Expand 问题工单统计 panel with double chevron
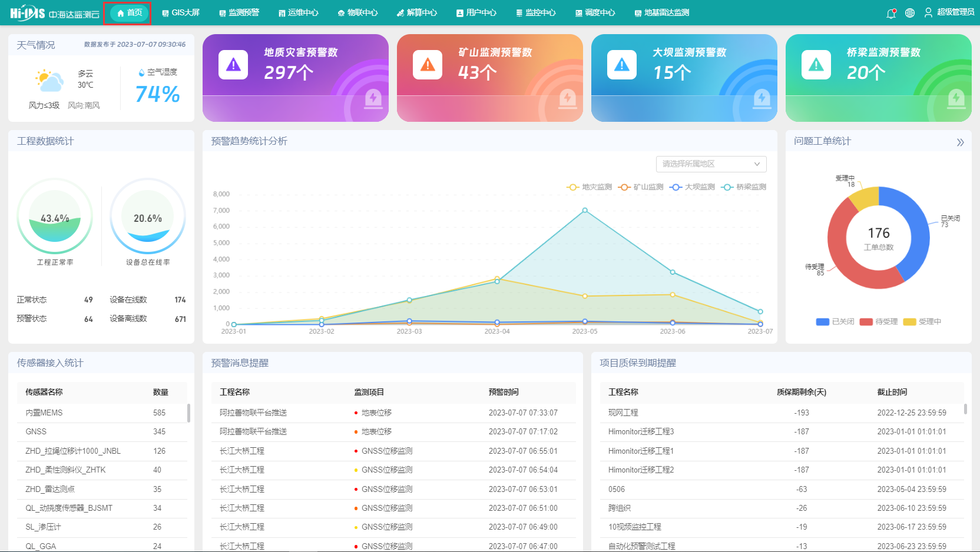The width and height of the screenshot is (980, 552). 960,142
